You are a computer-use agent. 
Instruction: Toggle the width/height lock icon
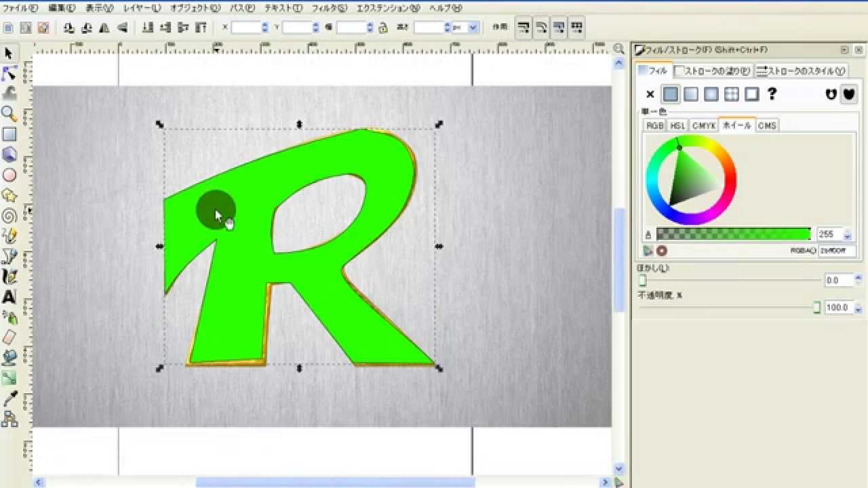point(384,28)
